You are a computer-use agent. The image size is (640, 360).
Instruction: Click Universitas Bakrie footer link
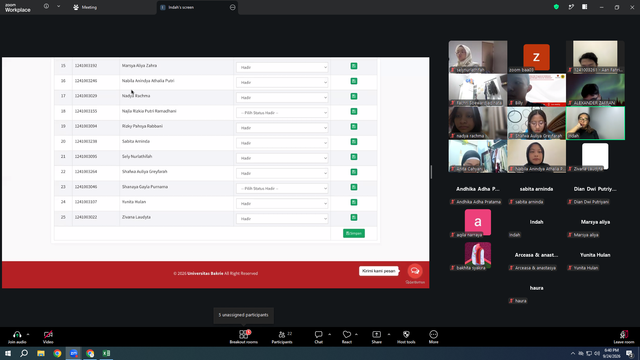click(205, 273)
